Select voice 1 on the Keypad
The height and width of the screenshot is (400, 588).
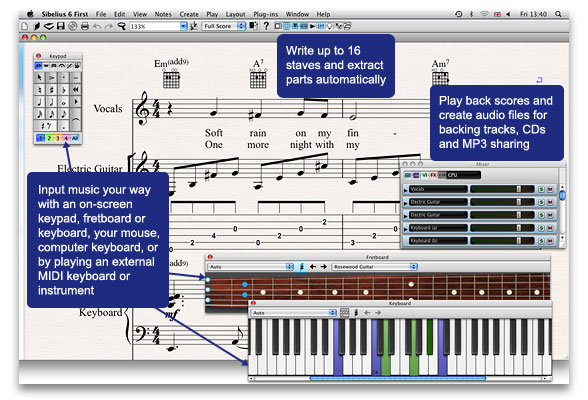point(40,138)
